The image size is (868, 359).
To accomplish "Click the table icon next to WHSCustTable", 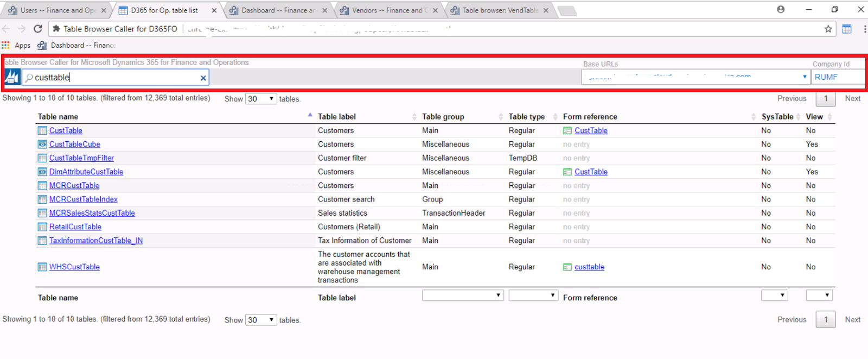I will pyautogui.click(x=42, y=267).
